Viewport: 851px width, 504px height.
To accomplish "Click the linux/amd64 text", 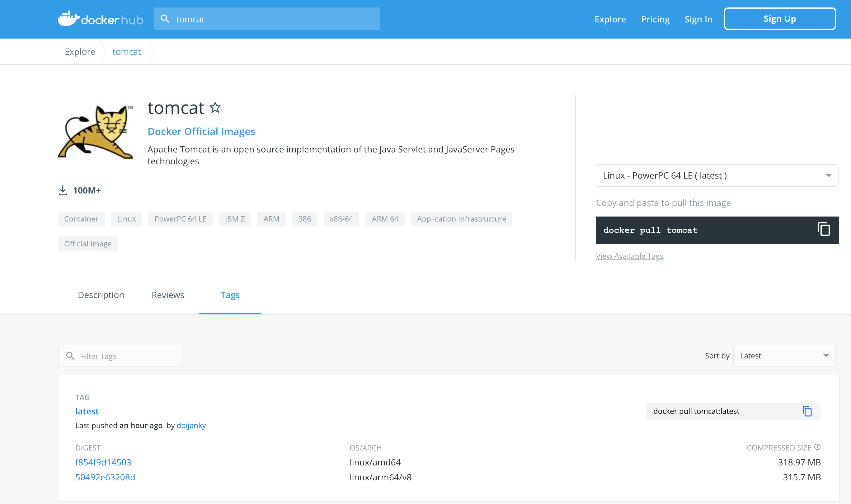I will (375, 462).
